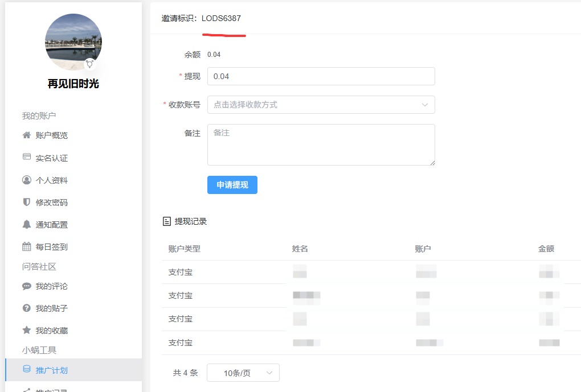Open the 收款账号 payment method dropdown

pos(313,105)
